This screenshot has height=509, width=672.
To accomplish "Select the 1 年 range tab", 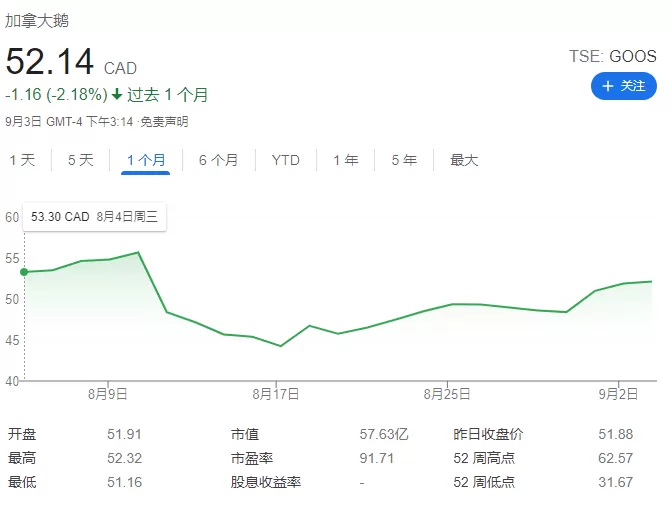I will click(x=345, y=160).
